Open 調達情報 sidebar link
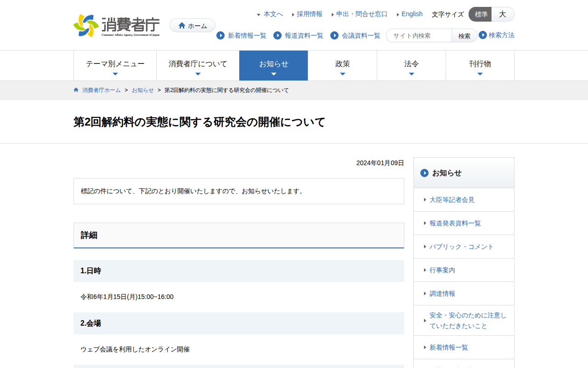 pos(442,293)
